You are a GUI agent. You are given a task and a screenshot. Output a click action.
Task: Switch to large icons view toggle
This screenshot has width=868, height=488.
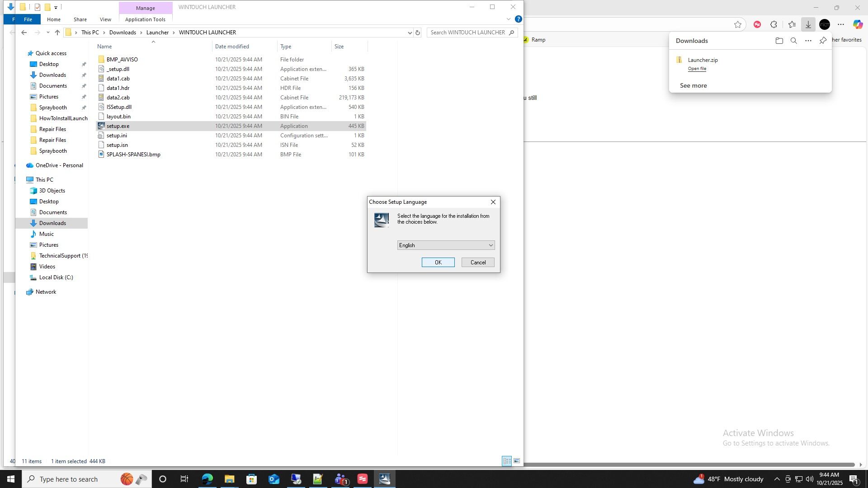click(x=516, y=461)
